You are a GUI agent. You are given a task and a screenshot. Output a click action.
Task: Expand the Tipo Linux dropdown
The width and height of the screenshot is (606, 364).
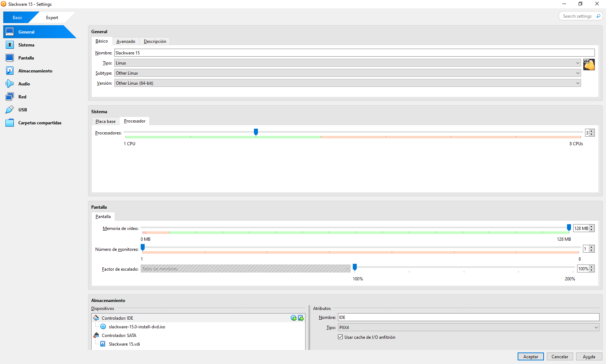tap(348, 63)
